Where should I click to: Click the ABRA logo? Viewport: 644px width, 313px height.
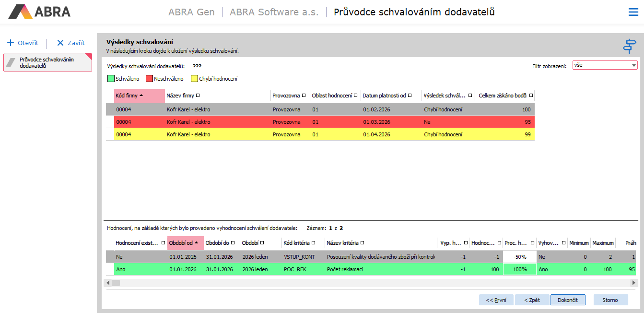tap(40, 12)
